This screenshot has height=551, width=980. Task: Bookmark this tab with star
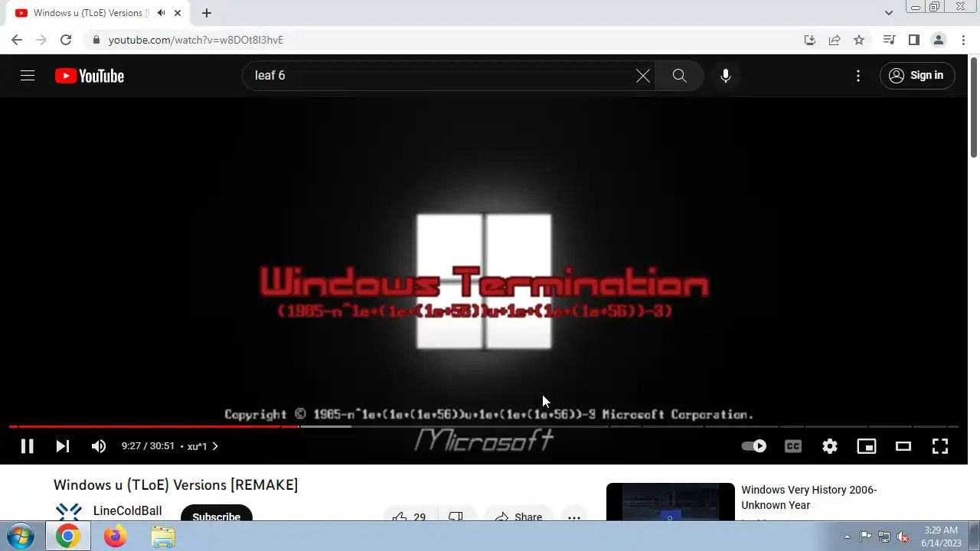click(859, 40)
